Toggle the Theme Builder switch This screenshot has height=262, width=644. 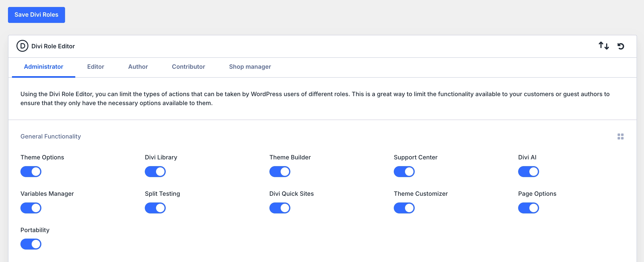(280, 172)
